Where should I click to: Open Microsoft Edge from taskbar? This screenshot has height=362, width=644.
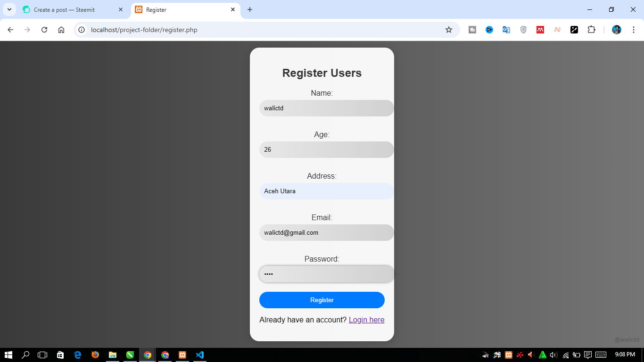point(78,355)
